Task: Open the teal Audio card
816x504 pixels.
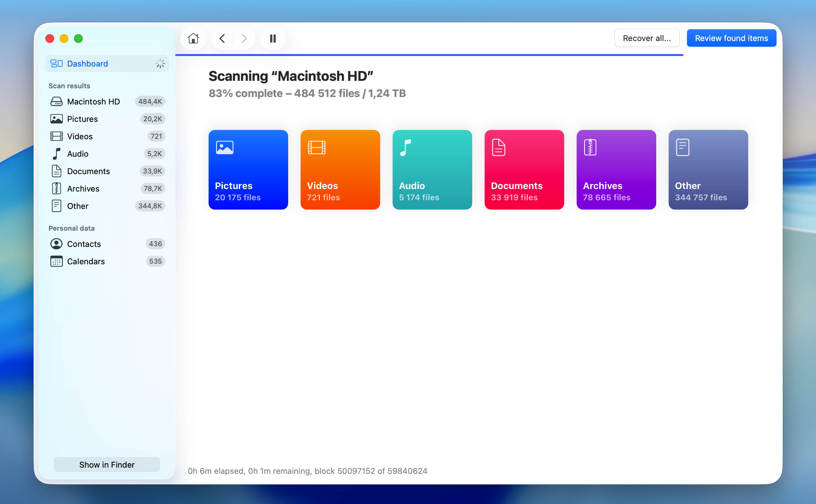Action: (x=432, y=170)
